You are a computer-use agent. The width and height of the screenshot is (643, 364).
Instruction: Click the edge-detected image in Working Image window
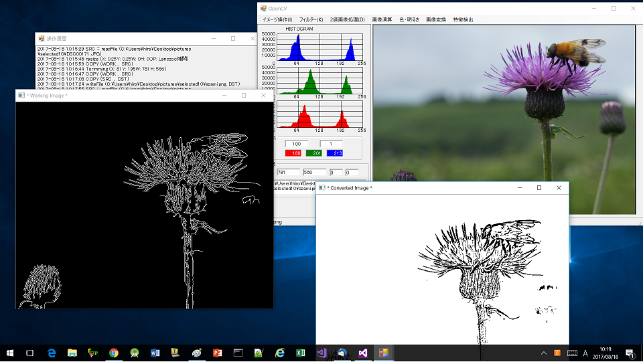[x=145, y=205]
